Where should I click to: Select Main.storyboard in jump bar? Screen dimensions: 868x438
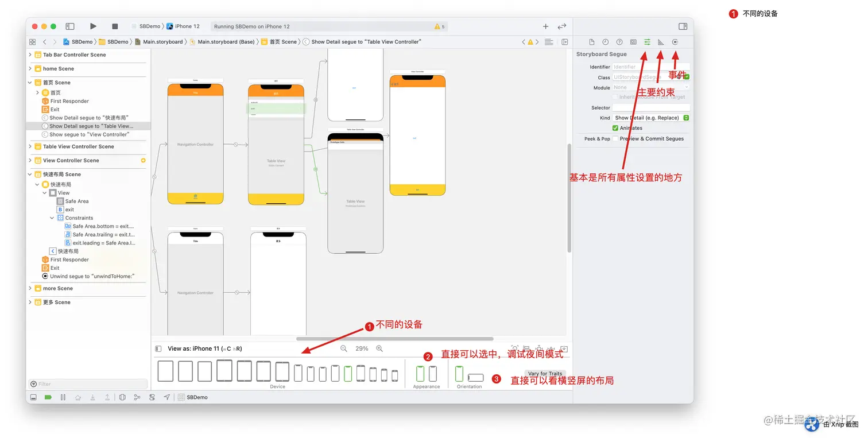(x=159, y=42)
